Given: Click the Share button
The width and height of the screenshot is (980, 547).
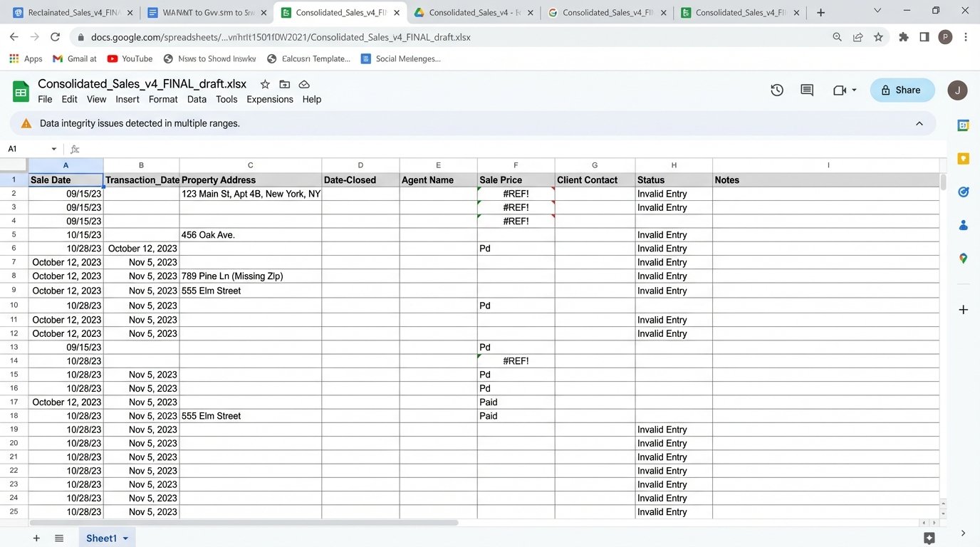Looking at the screenshot, I should [x=902, y=90].
